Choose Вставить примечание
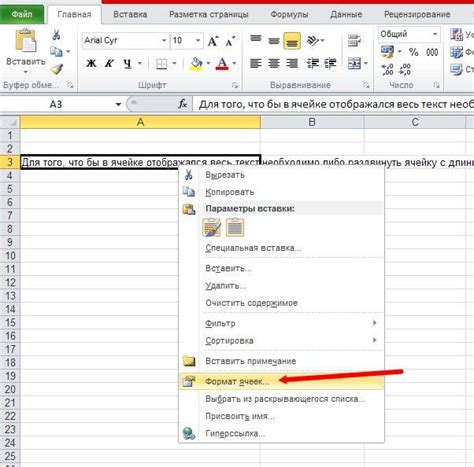Image resolution: width=474 pixels, height=467 pixels. (281, 361)
